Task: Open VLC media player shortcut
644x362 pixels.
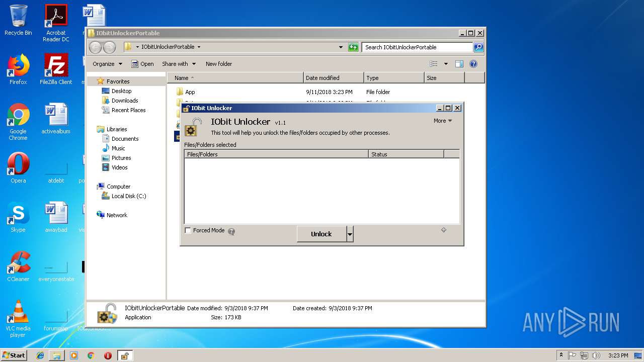Action: (x=18, y=319)
